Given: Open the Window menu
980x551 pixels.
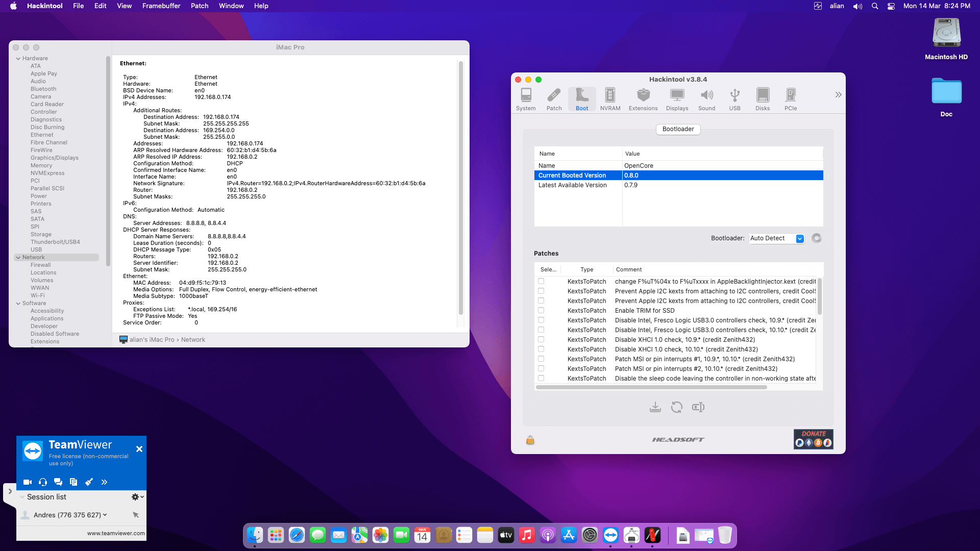Looking at the screenshot, I should pos(231,6).
